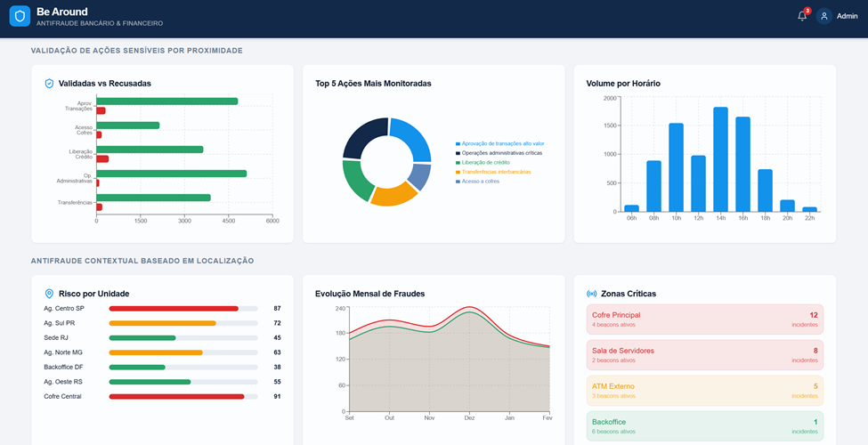Open the Sala de Servidores zone card
Image resolution: width=868 pixels, height=445 pixels.
(705, 355)
